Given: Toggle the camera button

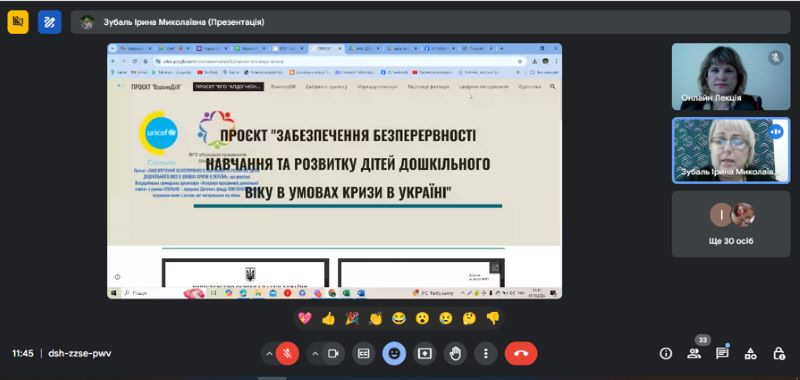Looking at the screenshot, I should click(333, 353).
